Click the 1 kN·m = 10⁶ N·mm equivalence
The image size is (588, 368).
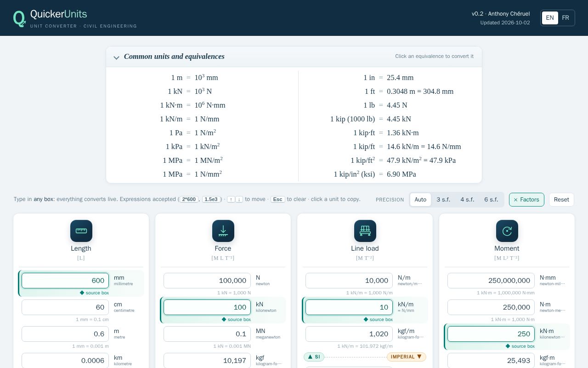click(193, 105)
